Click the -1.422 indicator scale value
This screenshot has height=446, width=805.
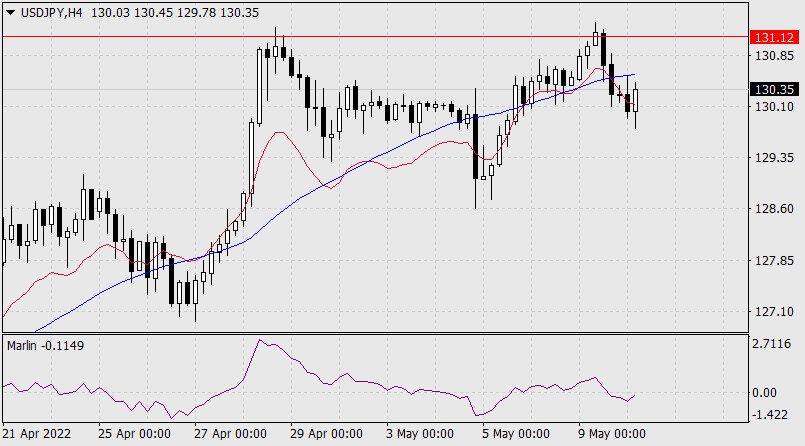(x=770, y=415)
